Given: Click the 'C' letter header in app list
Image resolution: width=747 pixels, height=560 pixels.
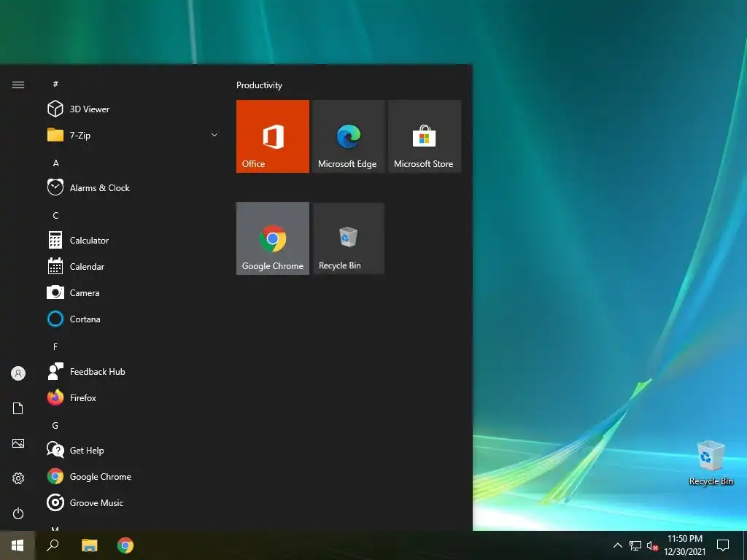Looking at the screenshot, I should (55, 215).
